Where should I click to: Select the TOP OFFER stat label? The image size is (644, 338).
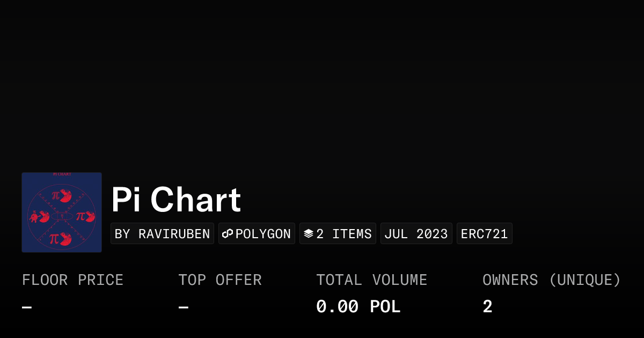tap(219, 280)
